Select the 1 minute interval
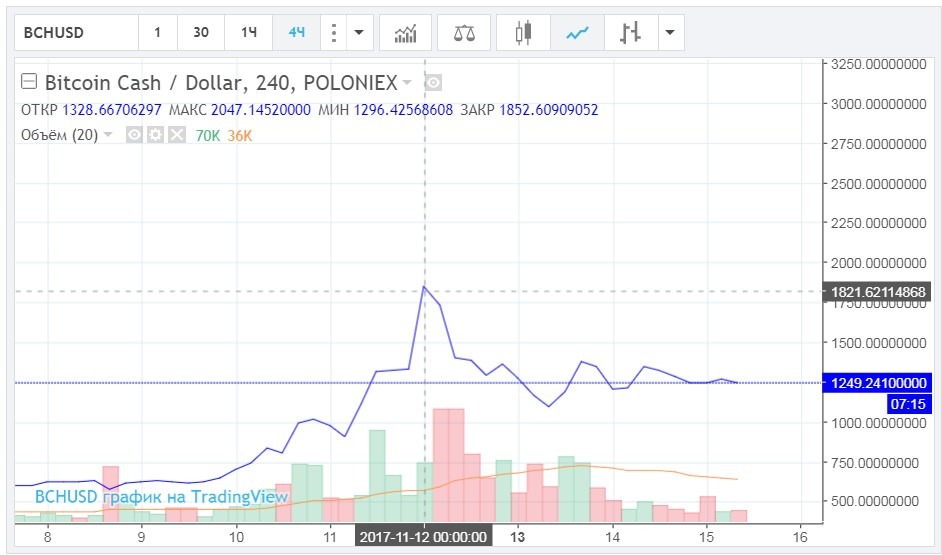The image size is (942, 555). [157, 32]
